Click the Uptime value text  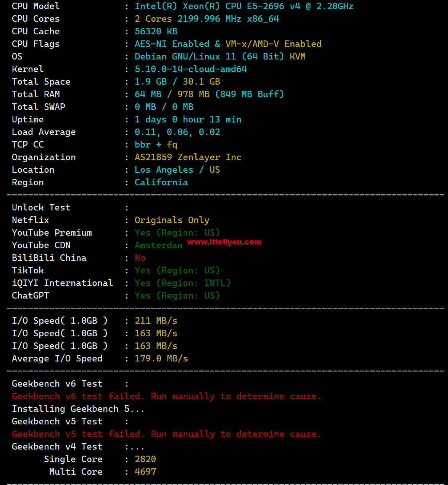(x=188, y=119)
